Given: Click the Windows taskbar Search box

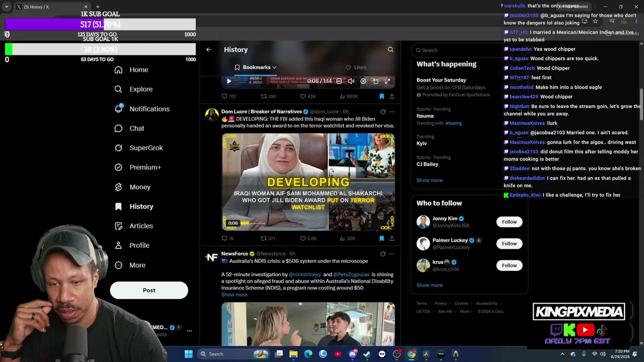Looking at the screenshot, I should click(x=233, y=354).
